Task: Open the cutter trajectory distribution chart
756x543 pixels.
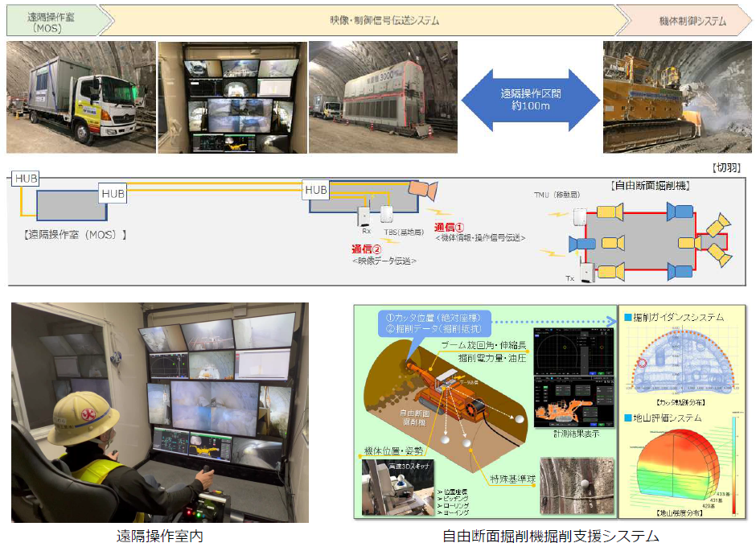Action: (x=682, y=360)
